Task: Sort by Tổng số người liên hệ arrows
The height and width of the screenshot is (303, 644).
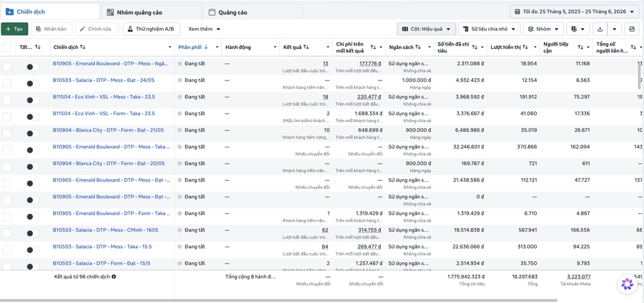Action: [x=634, y=47]
